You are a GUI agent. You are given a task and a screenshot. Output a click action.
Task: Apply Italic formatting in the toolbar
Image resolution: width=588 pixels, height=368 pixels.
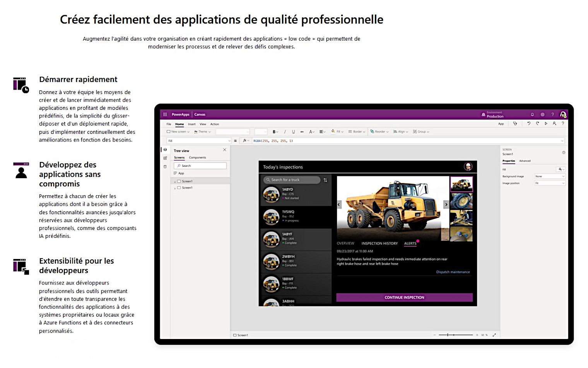click(285, 132)
